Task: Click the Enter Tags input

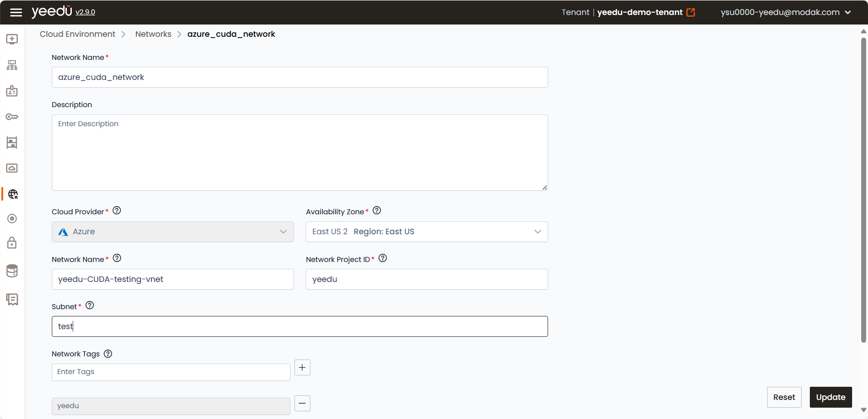Action: click(x=171, y=372)
